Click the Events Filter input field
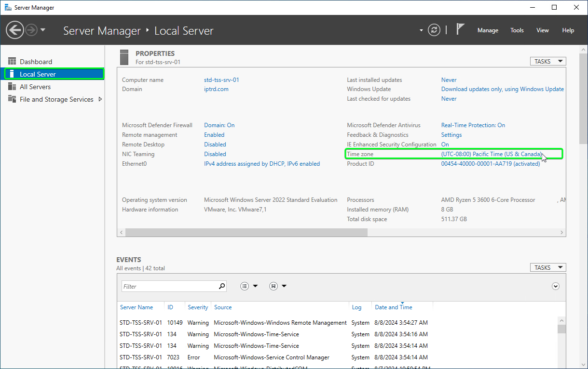 [169, 286]
